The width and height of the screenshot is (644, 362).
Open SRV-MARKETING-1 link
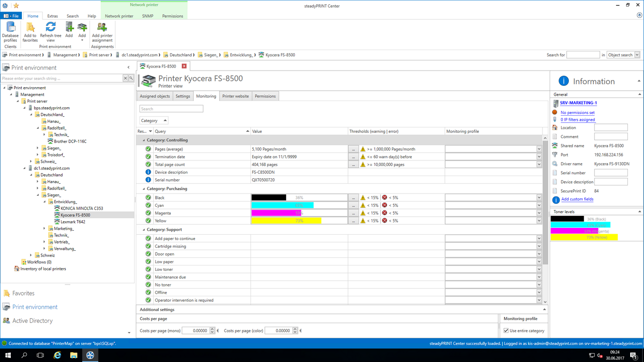click(578, 103)
